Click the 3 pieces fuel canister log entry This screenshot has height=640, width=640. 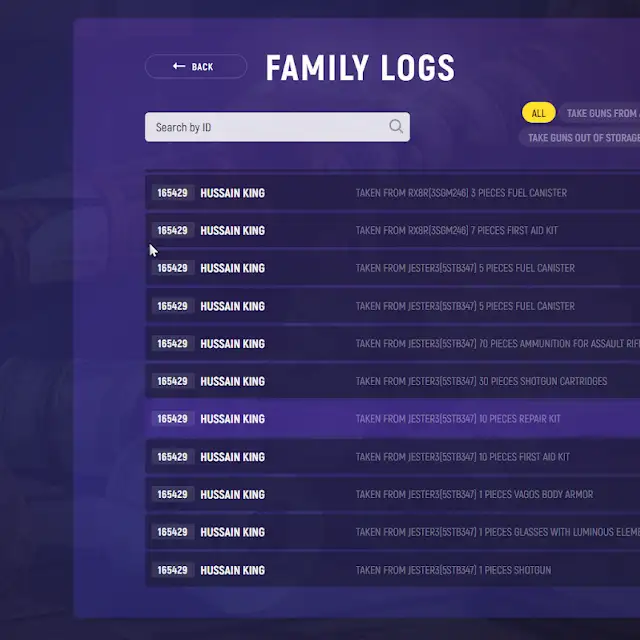[461, 193]
